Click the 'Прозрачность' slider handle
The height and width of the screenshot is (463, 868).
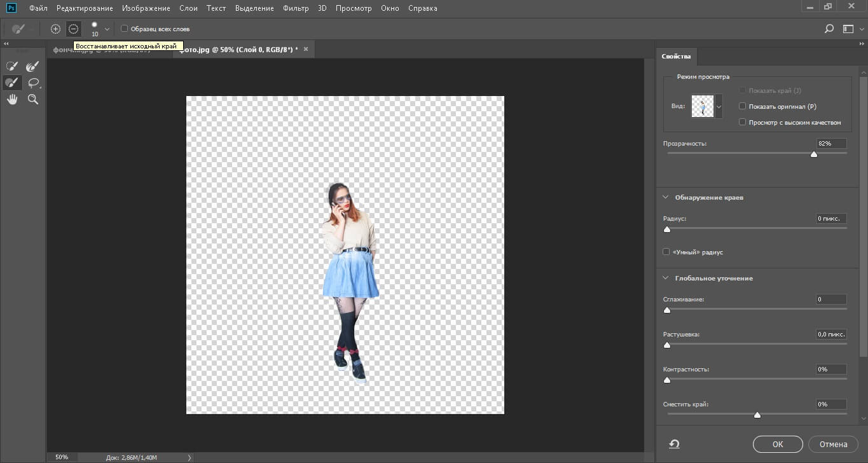pyautogui.click(x=813, y=154)
